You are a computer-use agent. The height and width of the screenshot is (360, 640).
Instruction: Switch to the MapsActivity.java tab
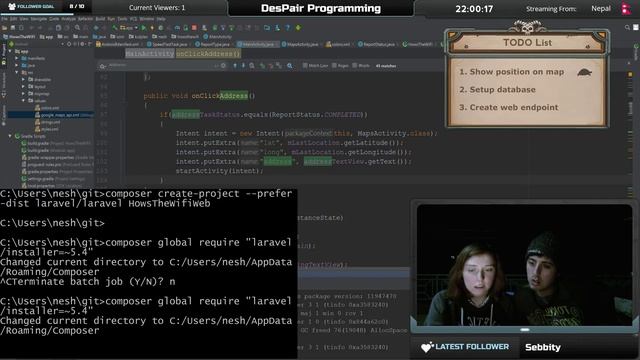coord(300,44)
